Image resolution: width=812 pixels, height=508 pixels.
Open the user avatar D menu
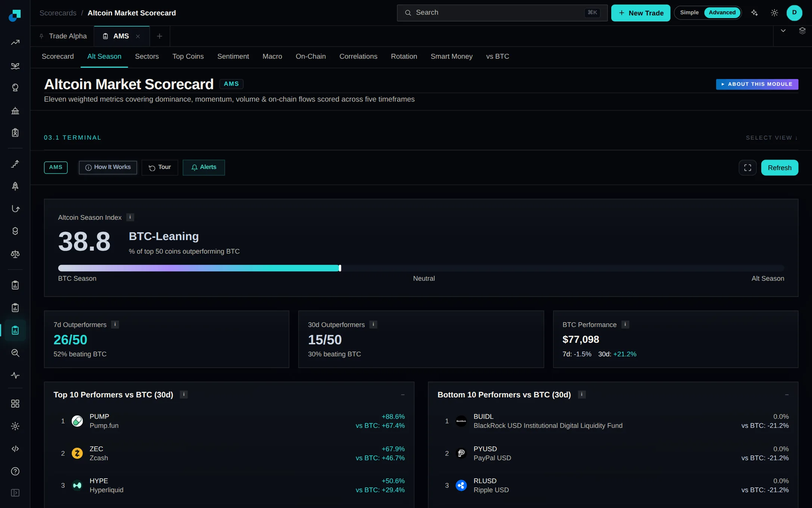794,13
